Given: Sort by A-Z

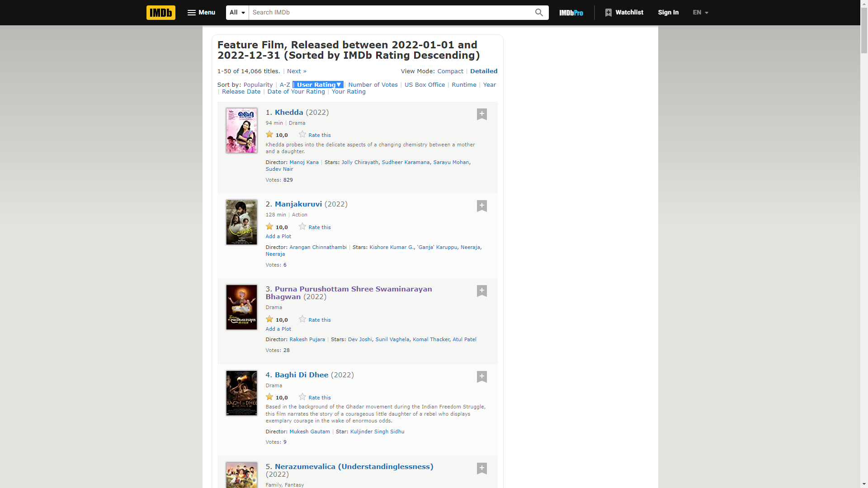Looking at the screenshot, I should [x=285, y=84].
